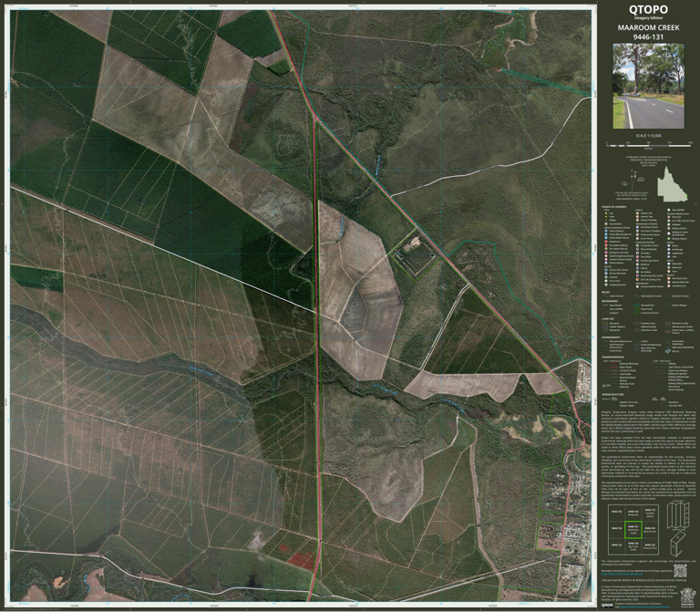The height and width of the screenshot is (612, 700).
Task: Select the green highlighted Maaroom Creek index cell
Action: tap(633, 530)
